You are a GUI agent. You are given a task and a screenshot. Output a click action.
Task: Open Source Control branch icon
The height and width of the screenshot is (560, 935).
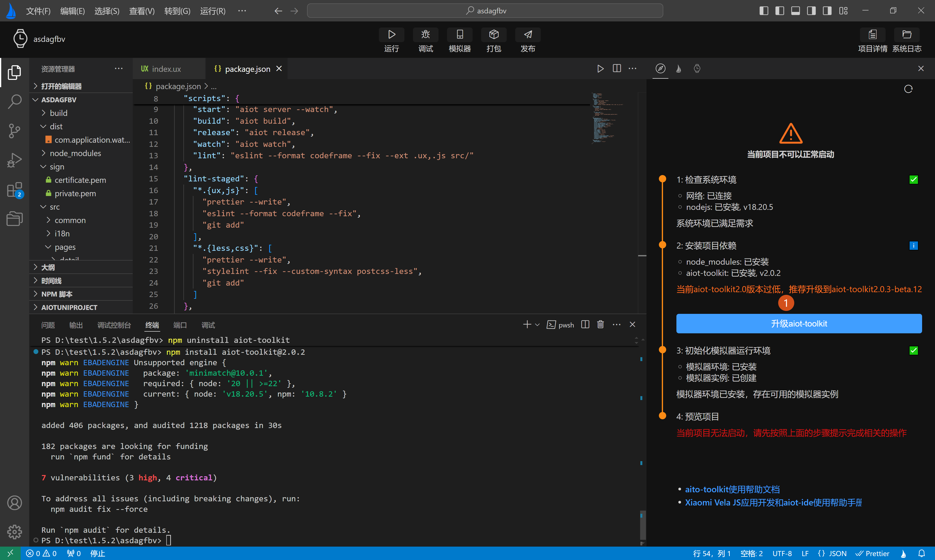tap(14, 131)
